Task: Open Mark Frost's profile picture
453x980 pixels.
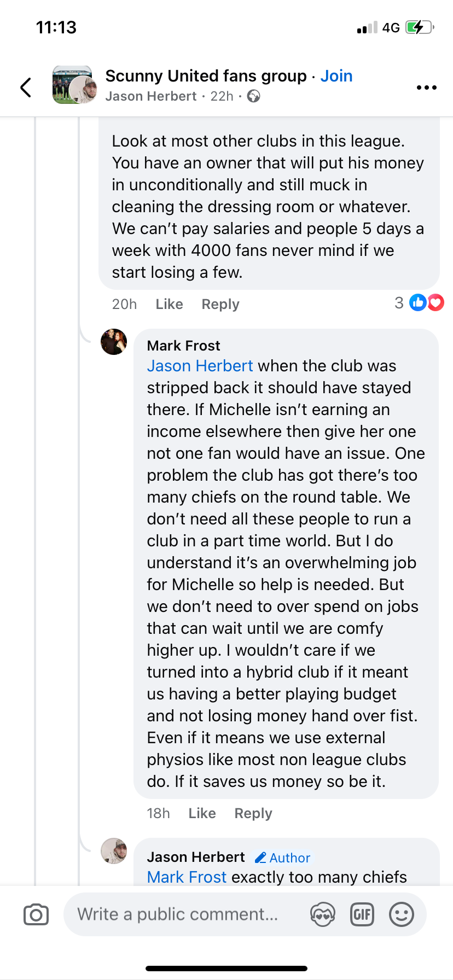Action: 114,342
